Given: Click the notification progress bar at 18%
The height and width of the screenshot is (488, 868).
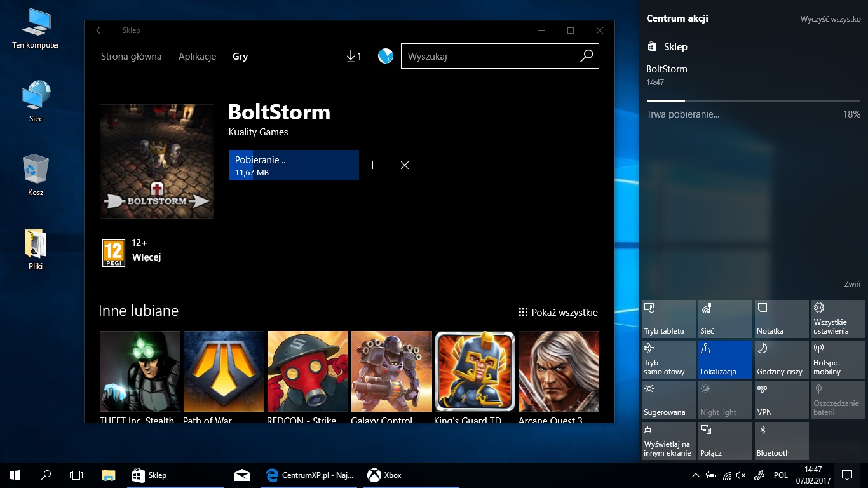Looking at the screenshot, I should pos(754,100).
